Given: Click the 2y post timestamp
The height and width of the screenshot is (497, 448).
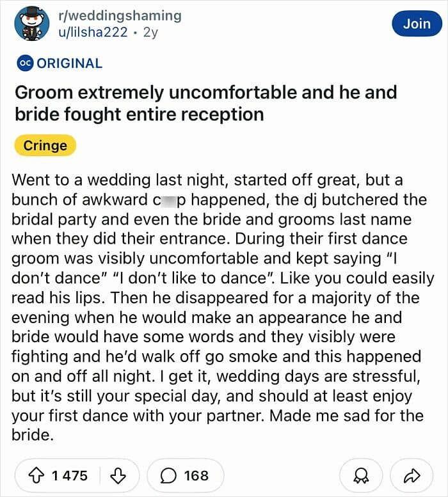Looking at the screenshot, I should [x=150, y=33].
